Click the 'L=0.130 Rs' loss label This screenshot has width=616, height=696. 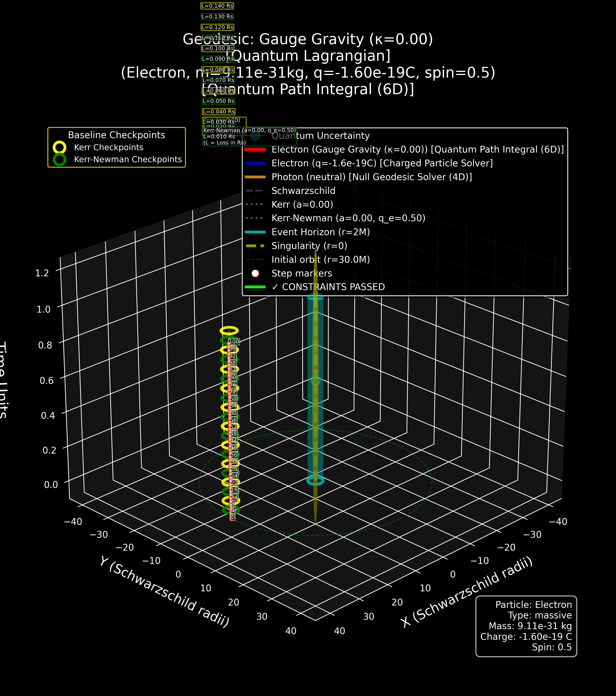[x=217, y=16]
